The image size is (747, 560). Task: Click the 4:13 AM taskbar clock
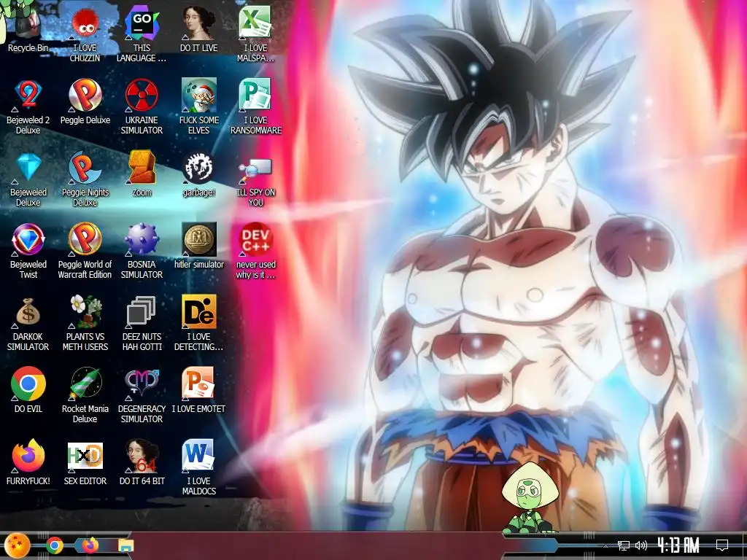coord(678,545)
